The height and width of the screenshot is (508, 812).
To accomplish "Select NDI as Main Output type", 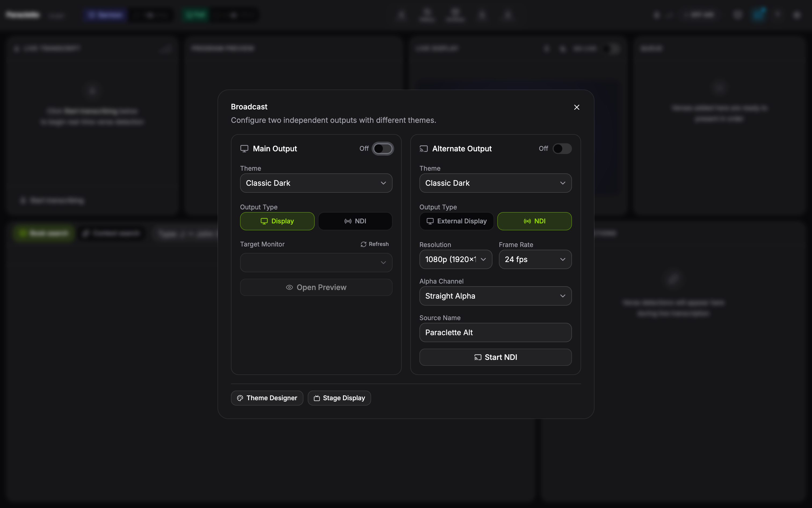I will click(355, 221).
